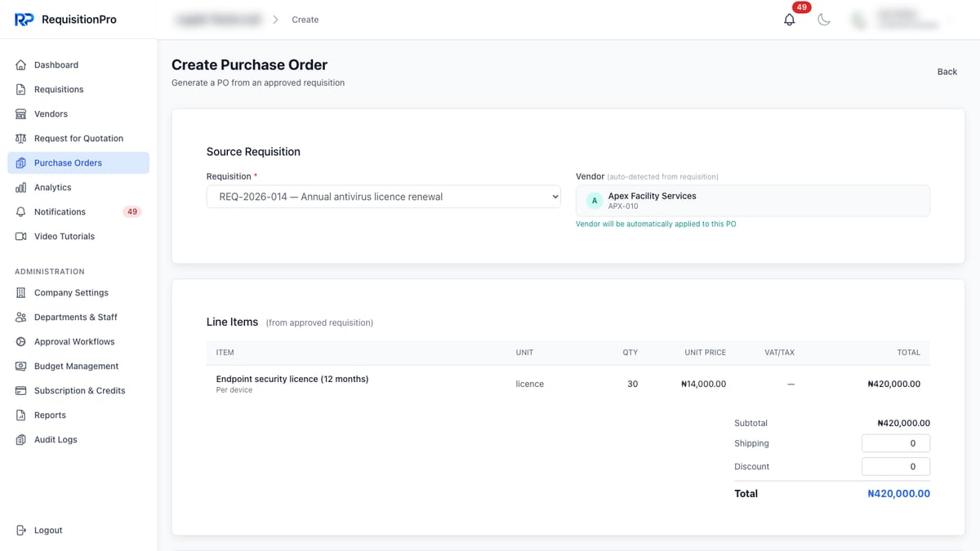Open Request for Quotation page

(x=78, y=139)
